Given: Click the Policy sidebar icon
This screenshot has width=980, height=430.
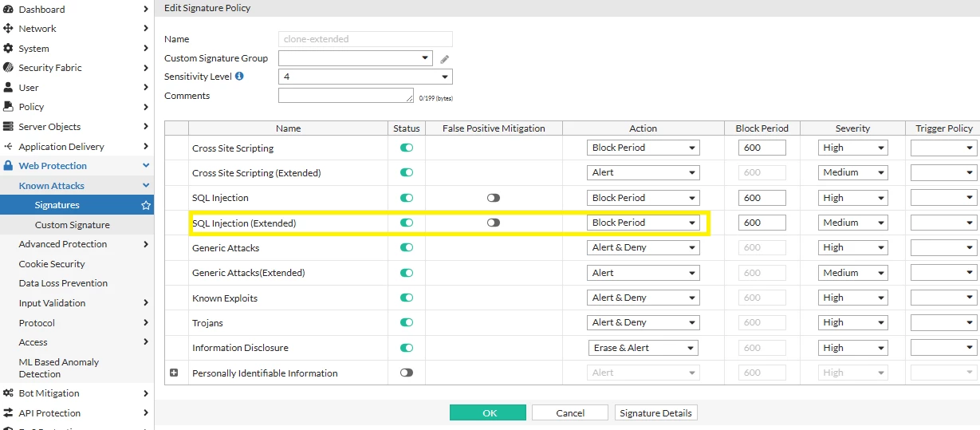Looking at the screenshot, I should 8,107.
